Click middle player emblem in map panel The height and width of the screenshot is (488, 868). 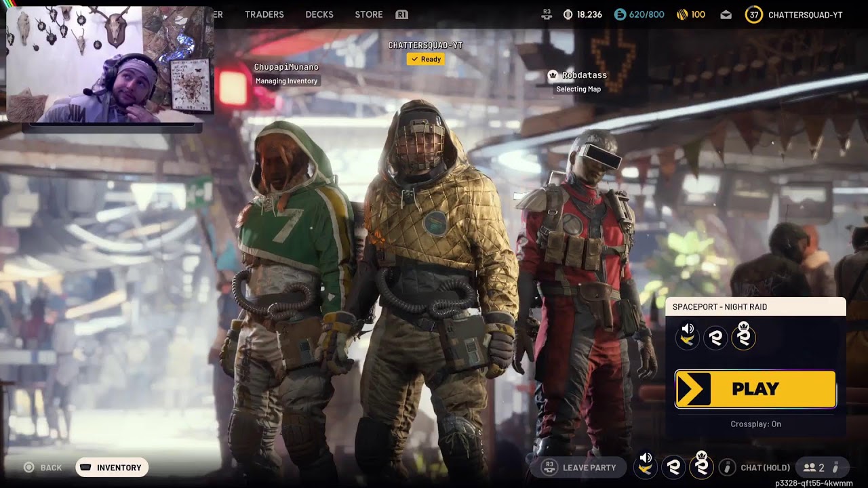[x=715, y=337]
